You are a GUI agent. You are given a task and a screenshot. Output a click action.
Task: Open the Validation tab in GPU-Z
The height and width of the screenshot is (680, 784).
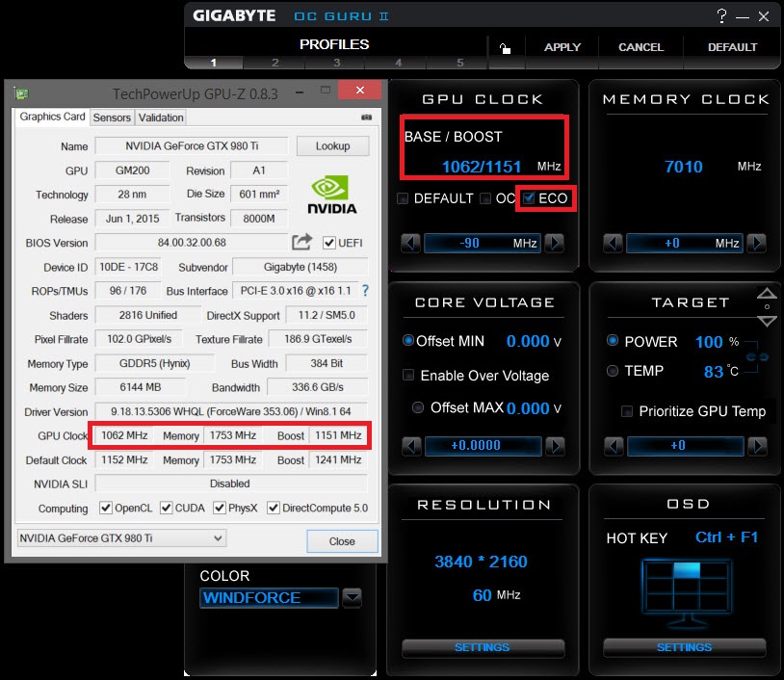point(161,118)
